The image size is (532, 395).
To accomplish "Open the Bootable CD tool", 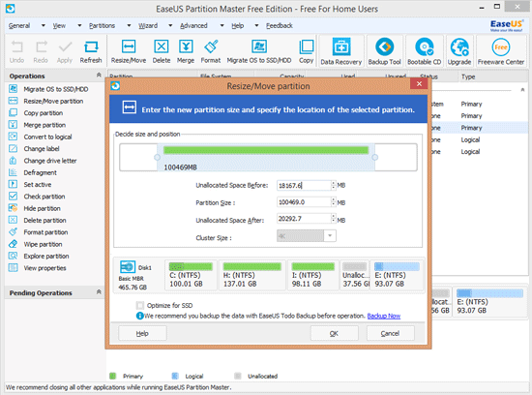I will click(424, 51).
